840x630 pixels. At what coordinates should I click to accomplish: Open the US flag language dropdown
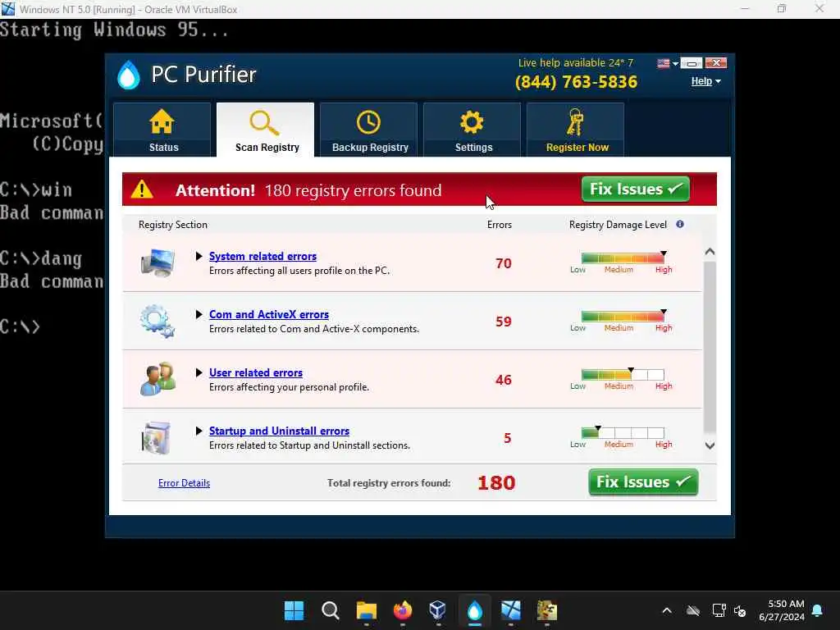[x=668, y=63]
